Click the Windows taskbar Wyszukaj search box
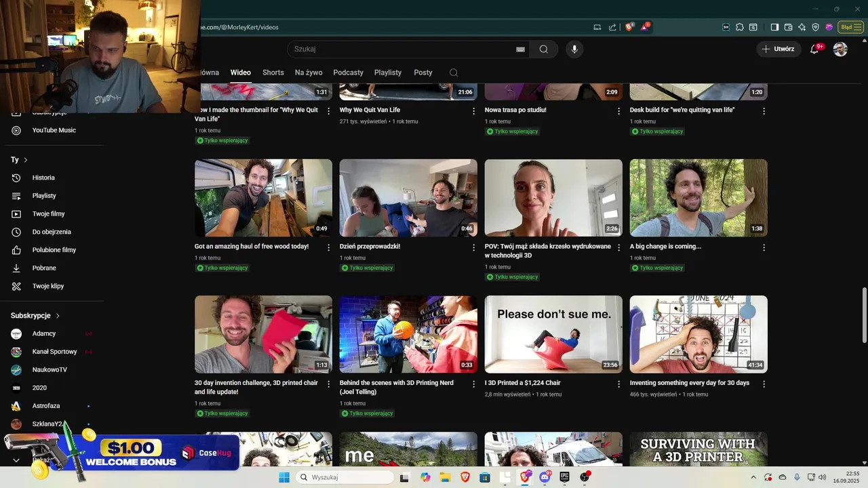The height and width of the screenshot is (488, 868). (x=344, y=477)
